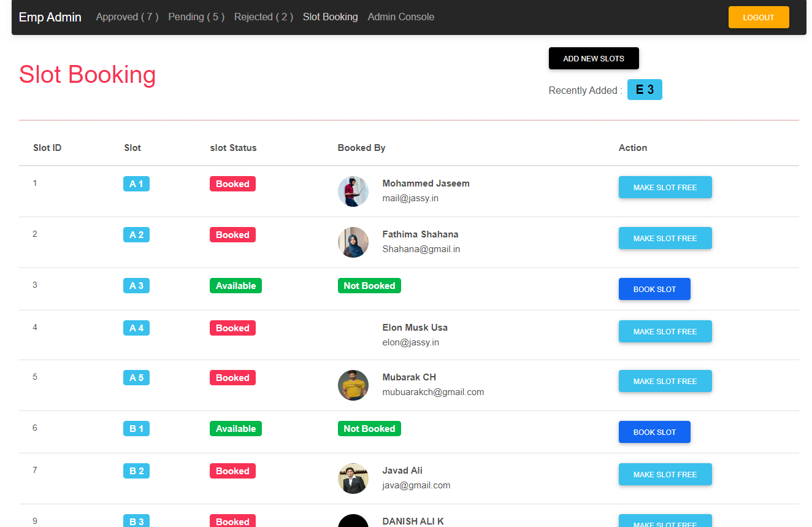Click the recently added E 3 badge
The width and height of the screenshot is (812, 527).
pos(645,89)
